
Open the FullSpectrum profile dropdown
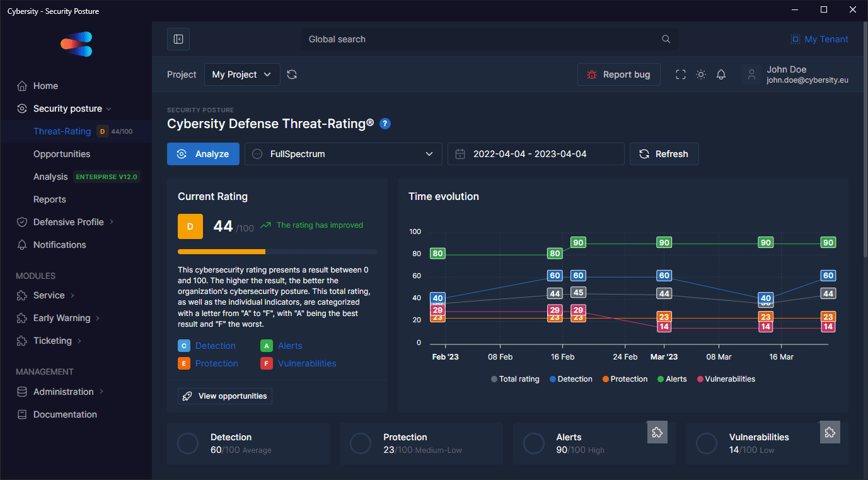tap(344, 154)
